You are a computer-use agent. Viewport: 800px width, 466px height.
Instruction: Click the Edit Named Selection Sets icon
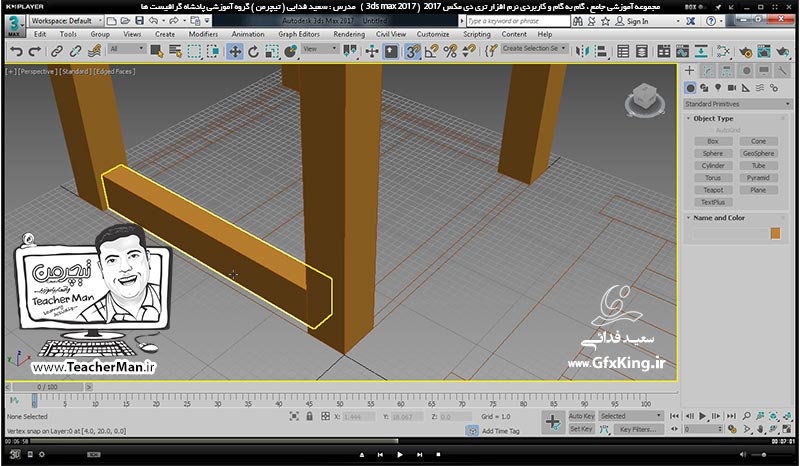491,51
